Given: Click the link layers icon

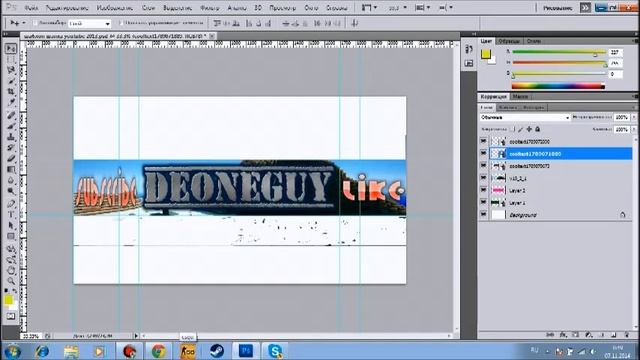Looking at the screenshot, I should click(550, 335).
